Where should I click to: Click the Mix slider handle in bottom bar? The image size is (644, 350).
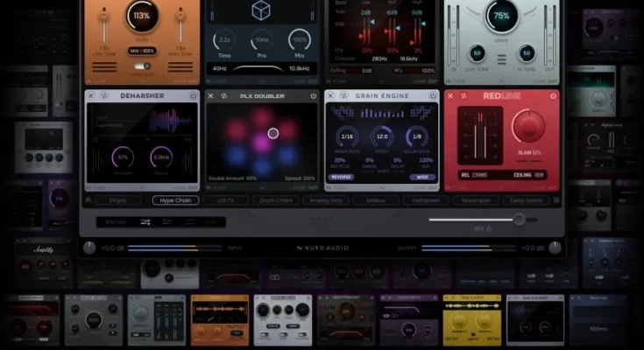520,220
